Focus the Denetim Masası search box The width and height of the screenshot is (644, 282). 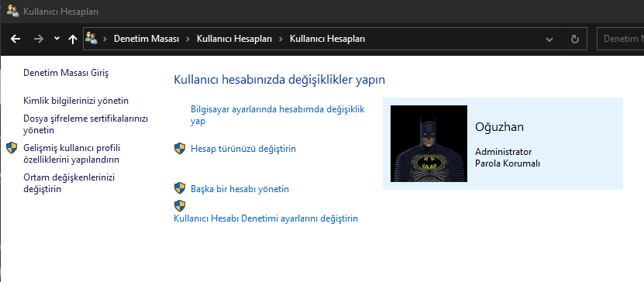(x=620, y=39)
